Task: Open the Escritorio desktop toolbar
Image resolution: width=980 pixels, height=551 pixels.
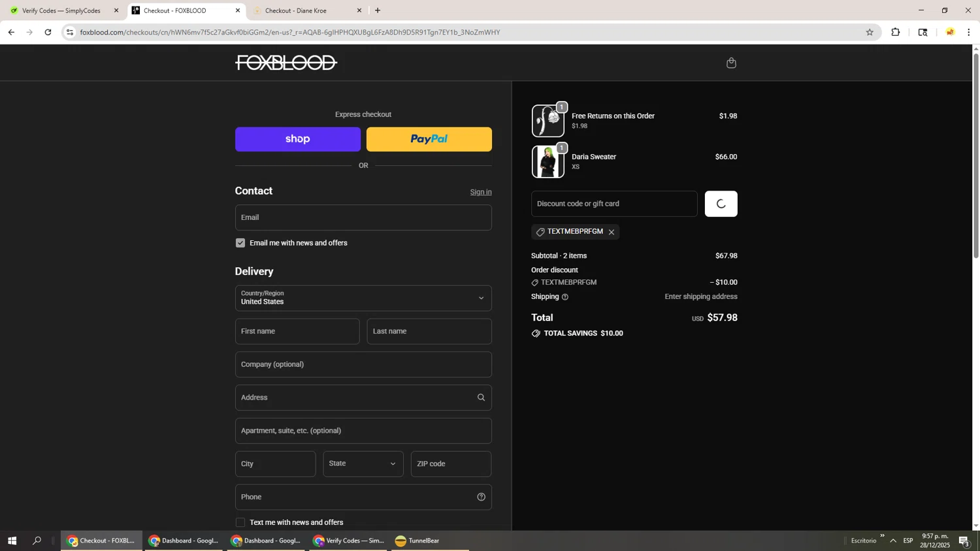Action: coord(864,541)
